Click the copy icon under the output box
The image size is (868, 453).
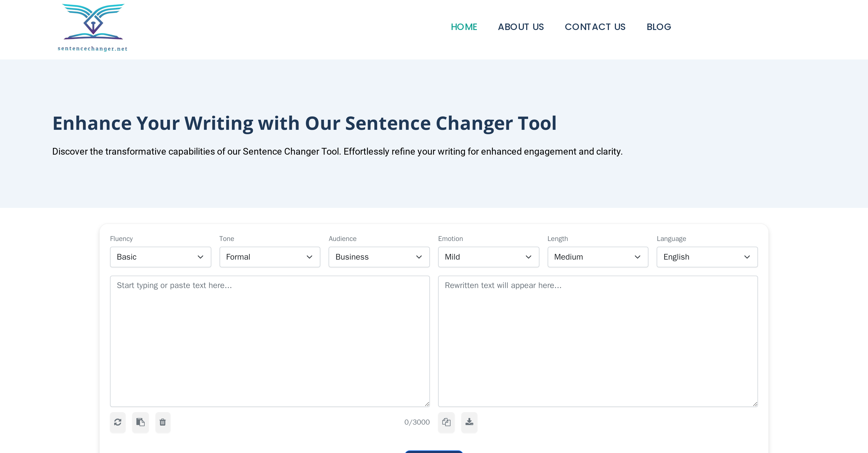(x=446, y=422)
